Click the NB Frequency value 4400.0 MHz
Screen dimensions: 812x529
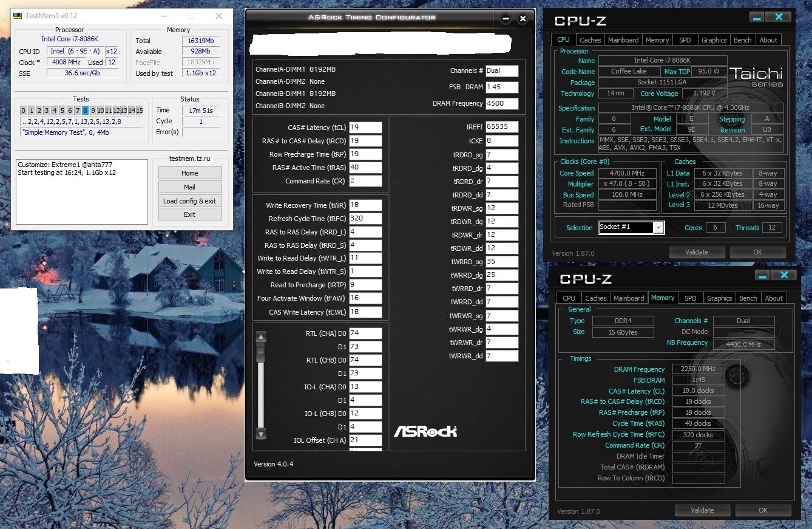[x=743, y=344]
